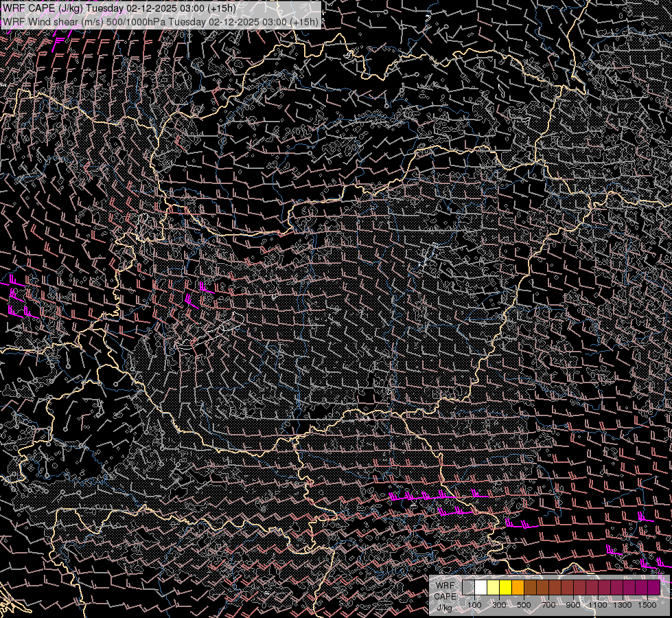Image resolution: width=672 pixels, height=618 pixels.
Task: Click the 100 legend value label
Action: (x=474, y=605)
